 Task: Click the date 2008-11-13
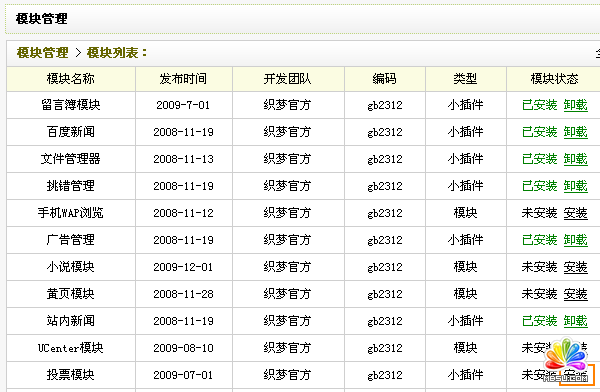183,159
